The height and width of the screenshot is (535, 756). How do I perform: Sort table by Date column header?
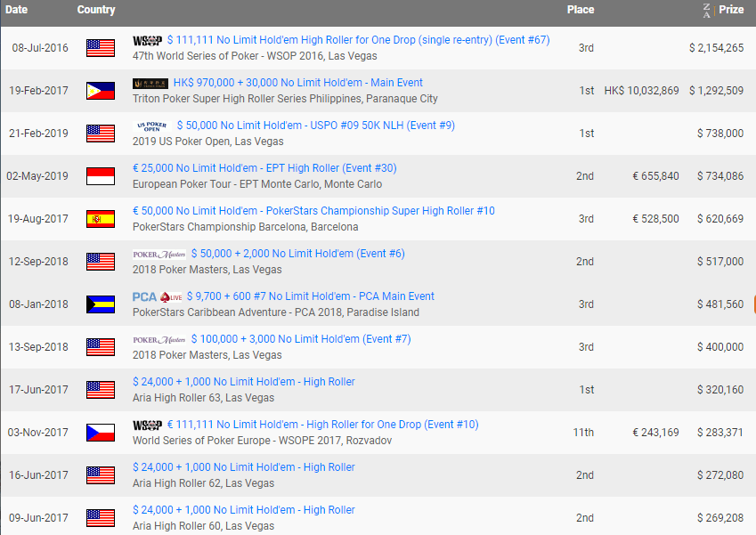17,10
